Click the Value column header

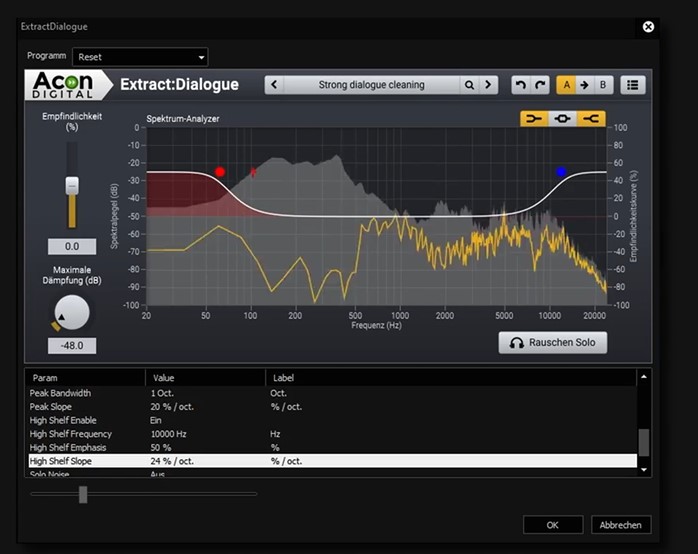[x=163, y=378]
